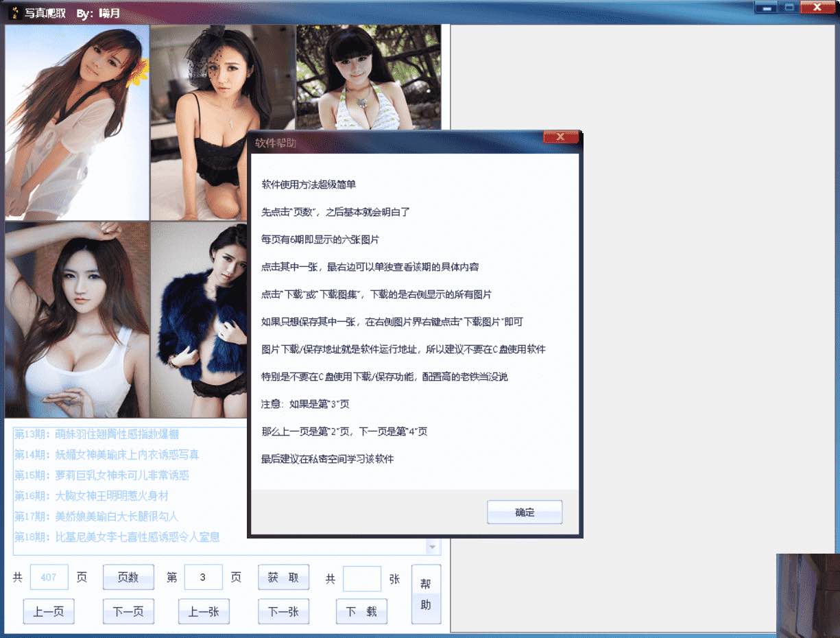The height and width of the screenshot is (638, 840).
Task: Select list entry 第16期
Action: coord(91,496)
